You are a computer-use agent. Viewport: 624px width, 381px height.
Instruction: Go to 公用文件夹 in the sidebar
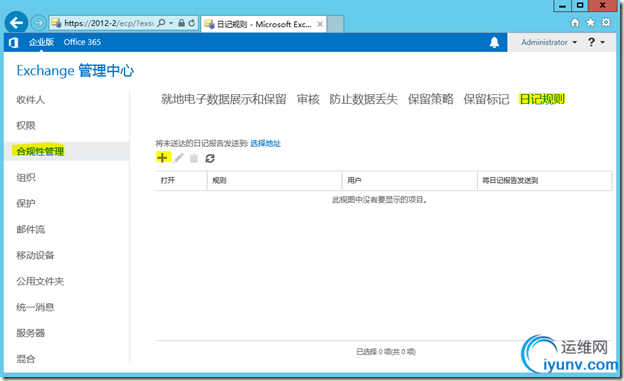click(40, 281)
